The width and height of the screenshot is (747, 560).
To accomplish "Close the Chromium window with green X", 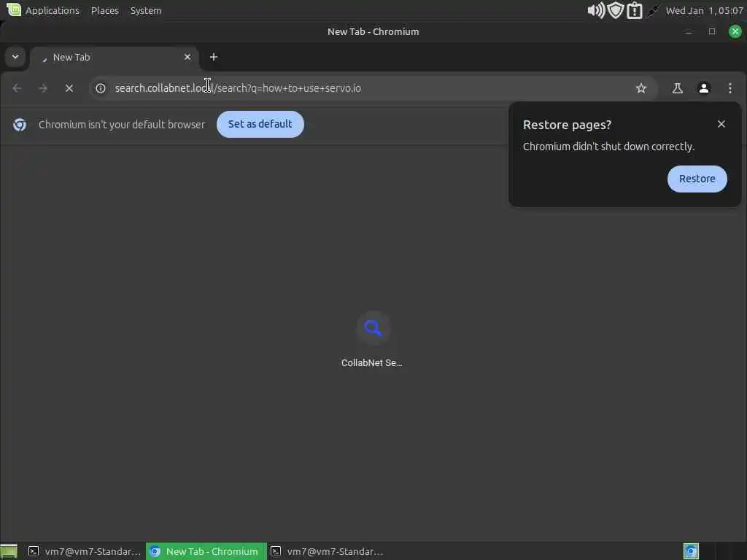I will tap(735, 31).
